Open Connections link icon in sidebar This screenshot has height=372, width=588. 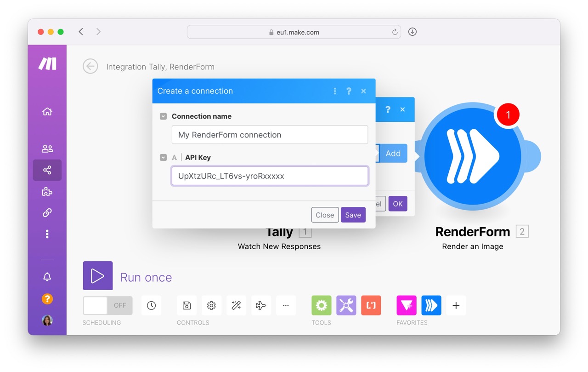pyautogui.click(x=47, y=213)
